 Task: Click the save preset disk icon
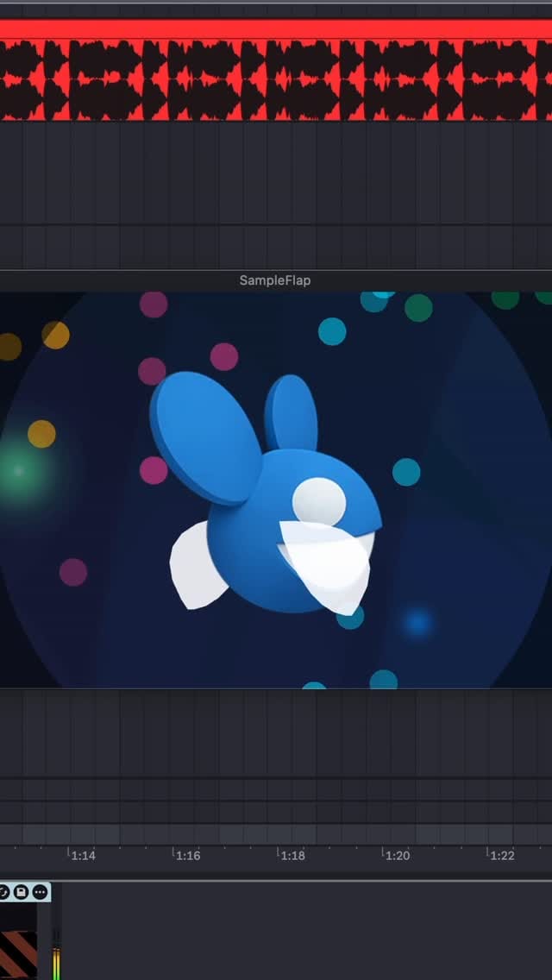(22, 891)
